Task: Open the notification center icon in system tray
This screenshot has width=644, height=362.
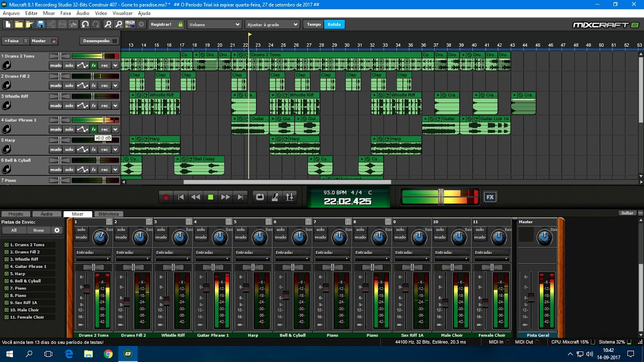Action: coord(631,354)
